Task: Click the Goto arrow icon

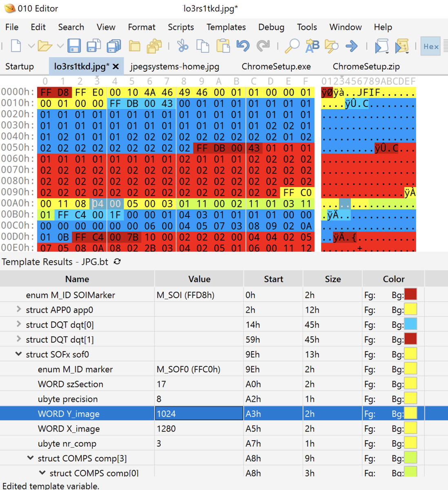Action: pyautogui.click(x=351, y=46)
